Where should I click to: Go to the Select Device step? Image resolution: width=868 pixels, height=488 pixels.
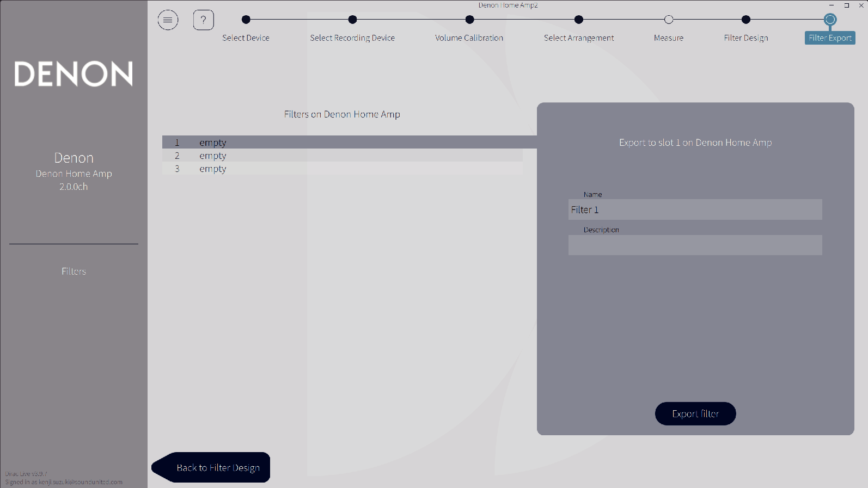click(x=246, y=38)
